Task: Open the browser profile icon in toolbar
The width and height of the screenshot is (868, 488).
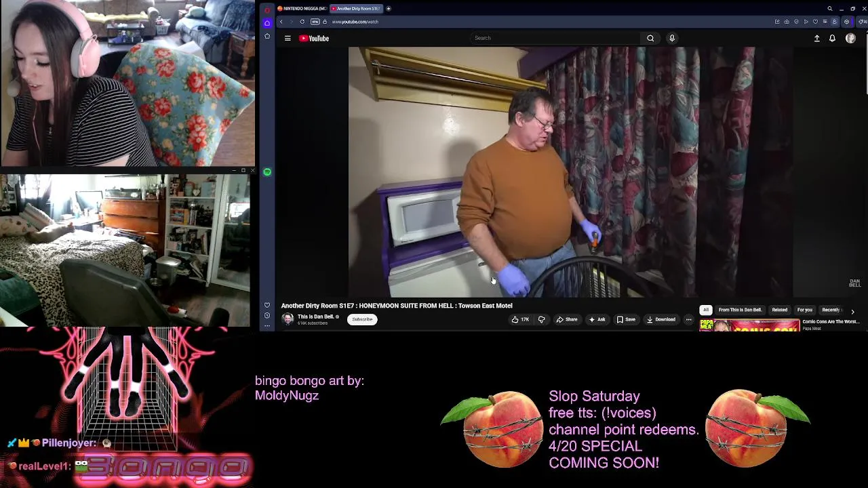Action: pyautogui.click(x=834, y=22)
